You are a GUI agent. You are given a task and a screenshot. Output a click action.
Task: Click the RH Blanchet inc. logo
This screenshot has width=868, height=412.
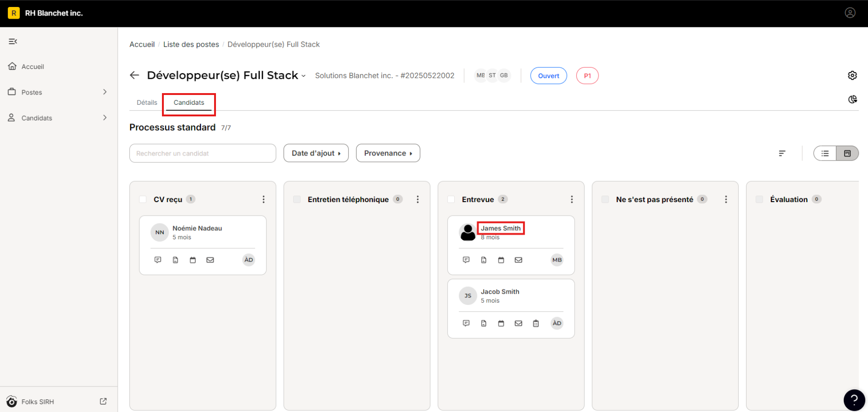click(13, 13)
